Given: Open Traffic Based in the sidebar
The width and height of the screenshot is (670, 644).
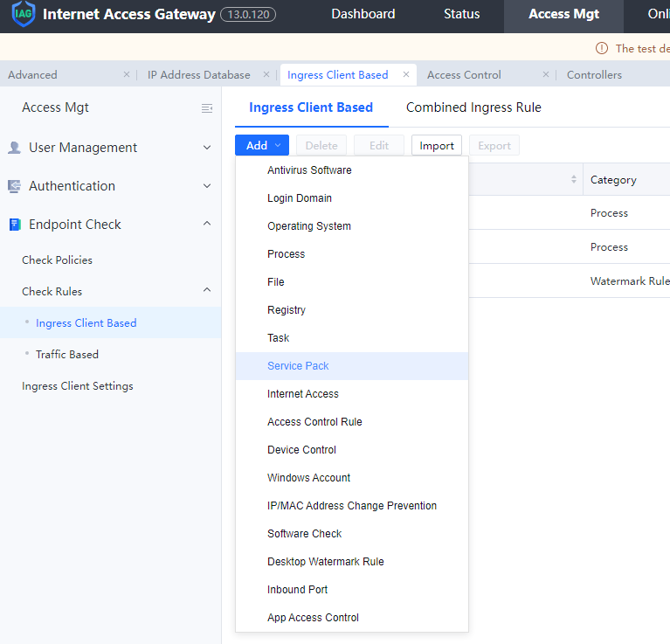Looking at the screenshot, I should coord(66,355).
